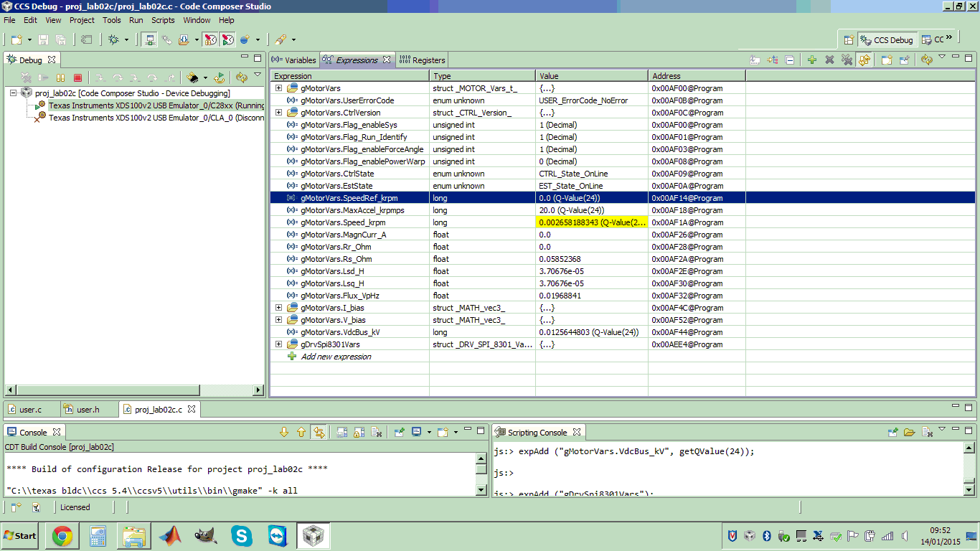The height and width of the screenshot is (551, 980).
Task: Click the green plus Add Expression icon
Action: 812,60
